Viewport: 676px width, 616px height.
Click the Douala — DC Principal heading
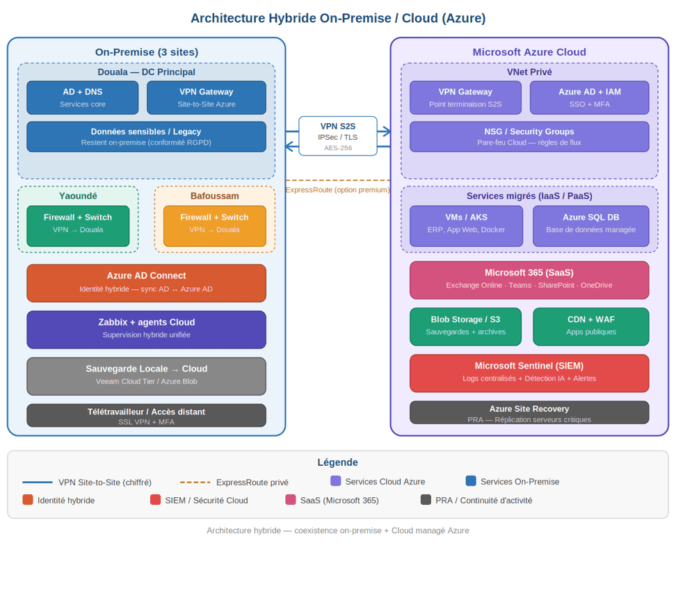click(x=146, y=72)
